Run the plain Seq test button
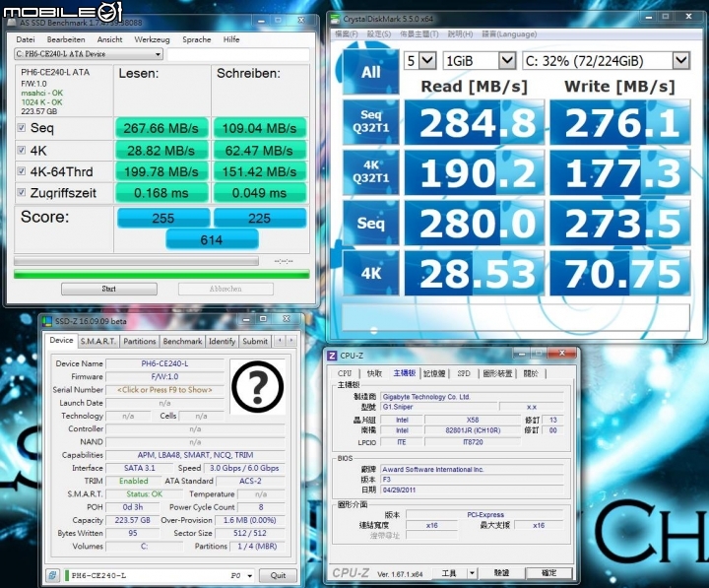The height and width of the screenshot is (588, 709). (x=371, y=223)
